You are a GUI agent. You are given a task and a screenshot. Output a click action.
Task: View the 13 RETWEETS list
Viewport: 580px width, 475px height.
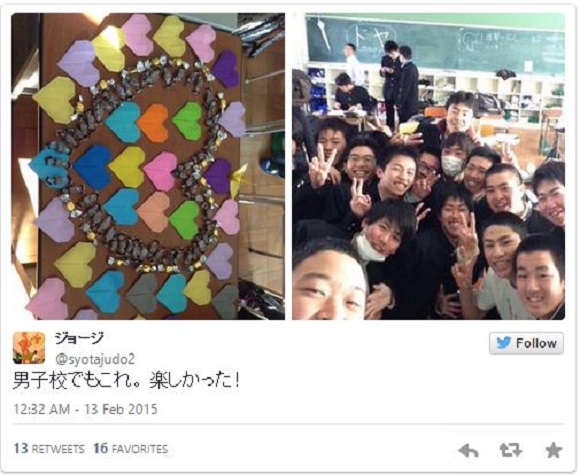pyautogui.click(x=49, y=449)
